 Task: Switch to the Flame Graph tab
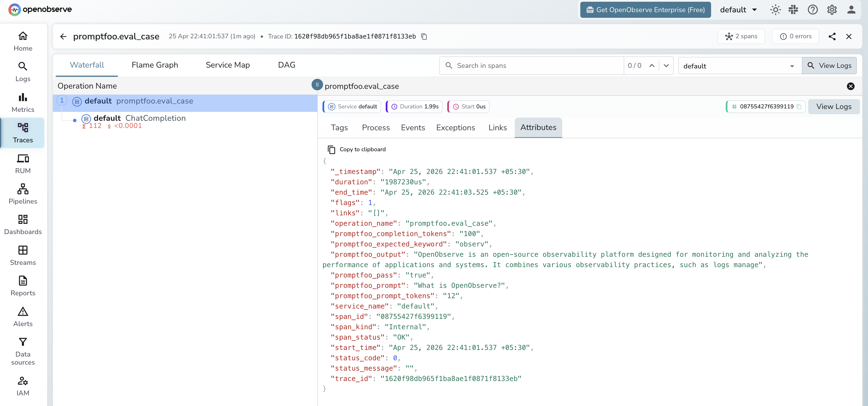(155, 65)
